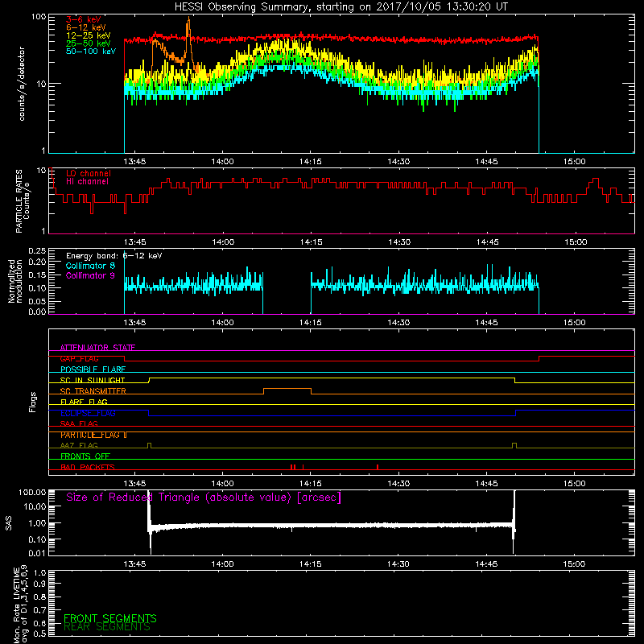Click the 'SC_IN_SUNLIGHT' flag label
Image resolution: width=644 pixels, height=644 pixels.
click(93, 380)
